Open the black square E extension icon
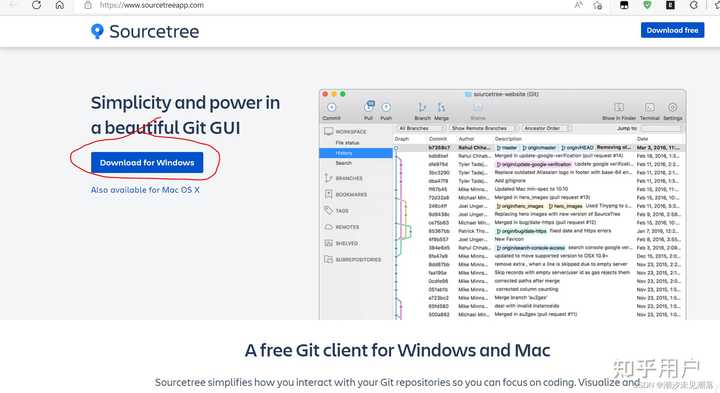The height and width of the screenshot is (393, 720). [x=670, y=5]
